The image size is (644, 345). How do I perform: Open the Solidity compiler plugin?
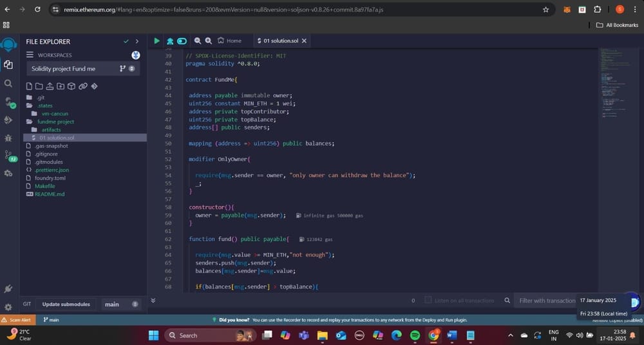(x=9, y=102)
